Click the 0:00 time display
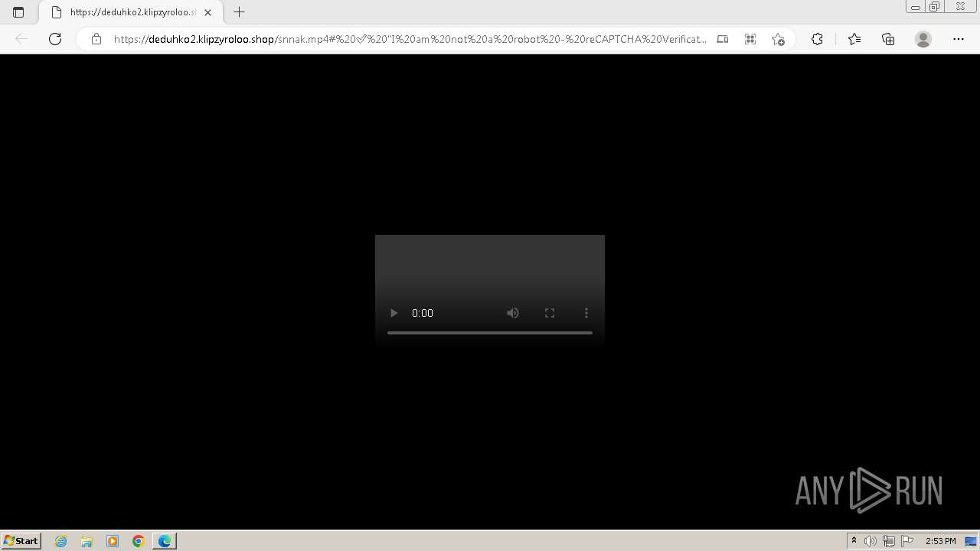The height and width of the screenshot is (551, 980). coord(423,313)
